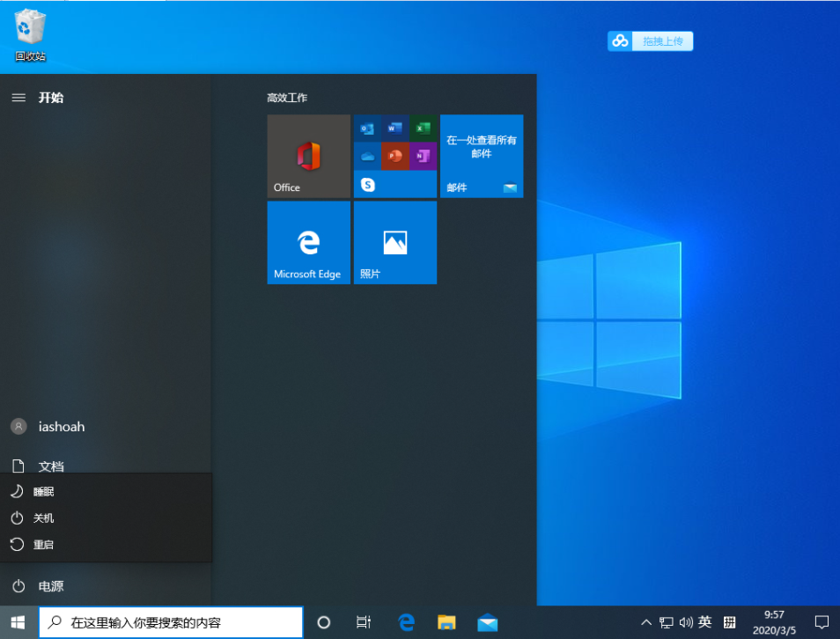Open the Office tile
Image resolution: width=840 pixels, height=639 pixels.
click(x=308, y=156)
